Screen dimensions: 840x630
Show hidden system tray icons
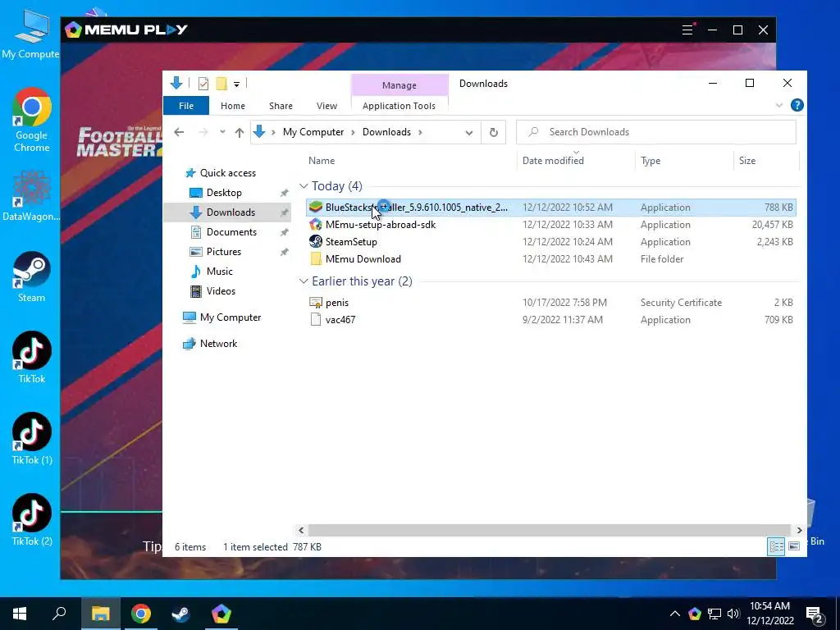pyautogui.click(x=674, y=614)
